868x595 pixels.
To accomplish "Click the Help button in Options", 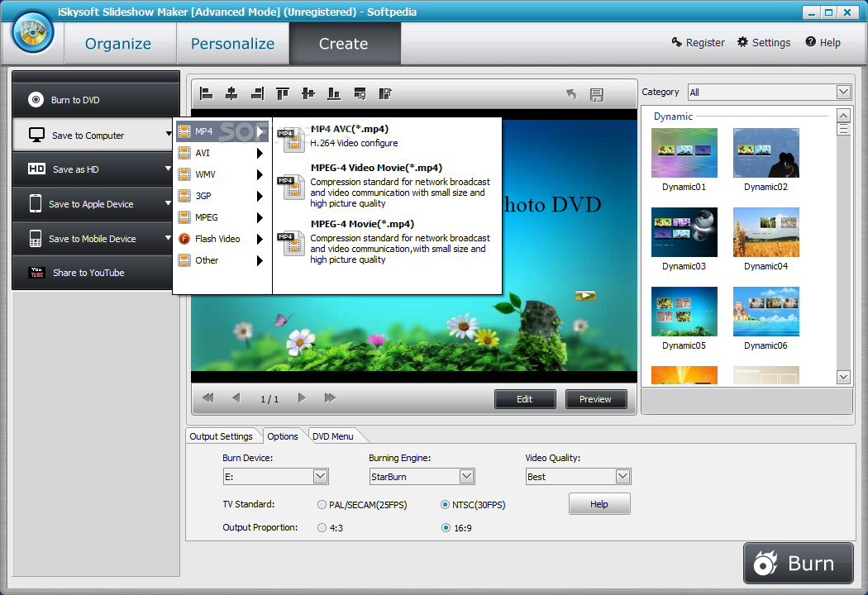I will 599,504.
